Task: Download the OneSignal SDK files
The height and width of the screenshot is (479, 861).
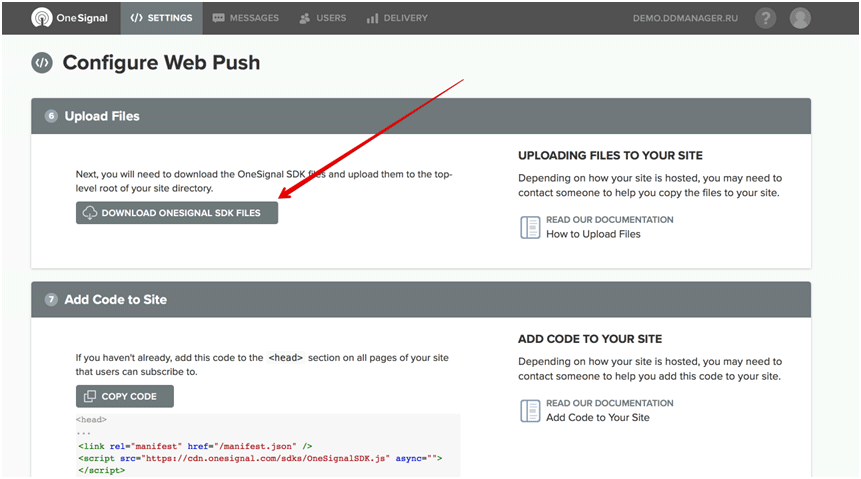Action: [x=177, y=213]
